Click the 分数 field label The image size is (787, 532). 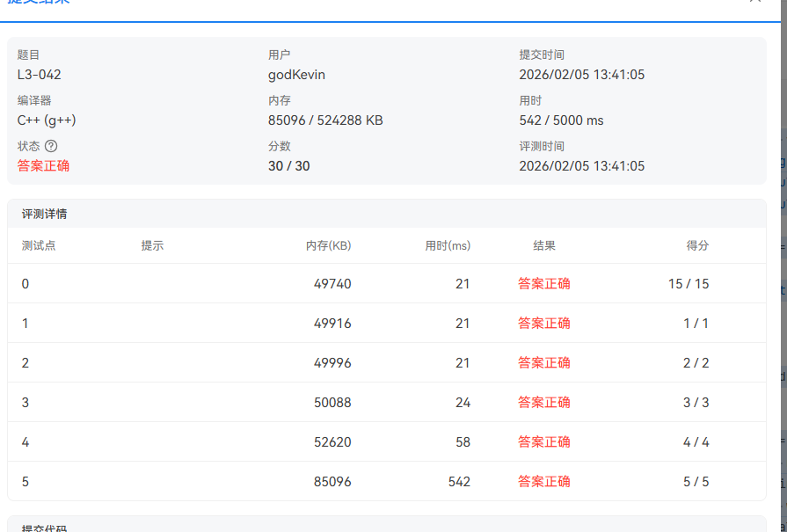(x=279, y=146)
